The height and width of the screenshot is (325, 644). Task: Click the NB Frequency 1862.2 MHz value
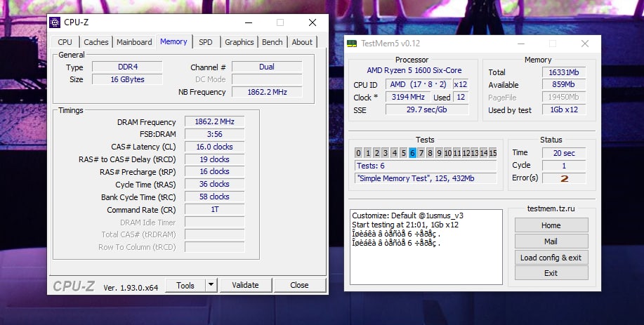[x=267, y=92]
